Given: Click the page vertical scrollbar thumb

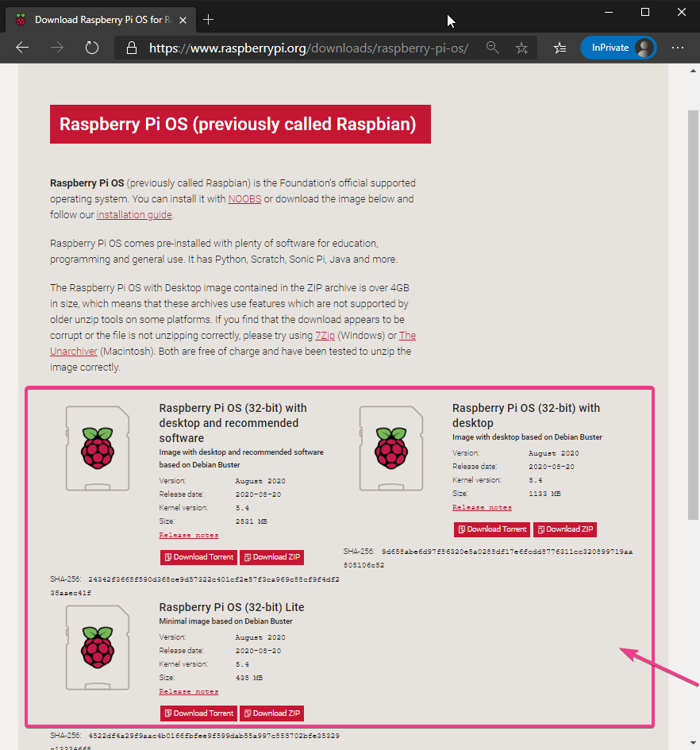Looking at the screenshot, I should (694, 315).
